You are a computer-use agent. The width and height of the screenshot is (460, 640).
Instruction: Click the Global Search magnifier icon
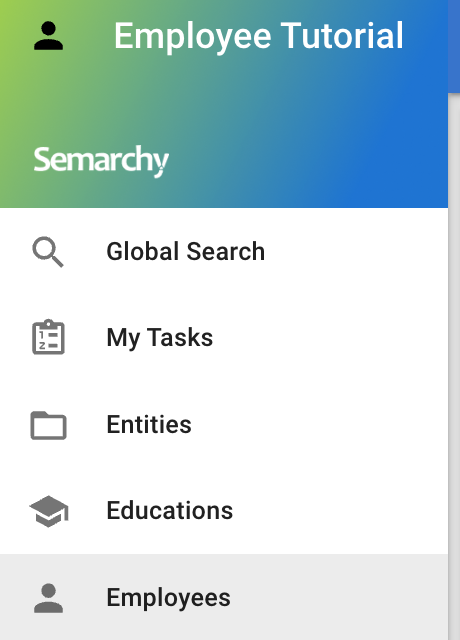point(48,252)
